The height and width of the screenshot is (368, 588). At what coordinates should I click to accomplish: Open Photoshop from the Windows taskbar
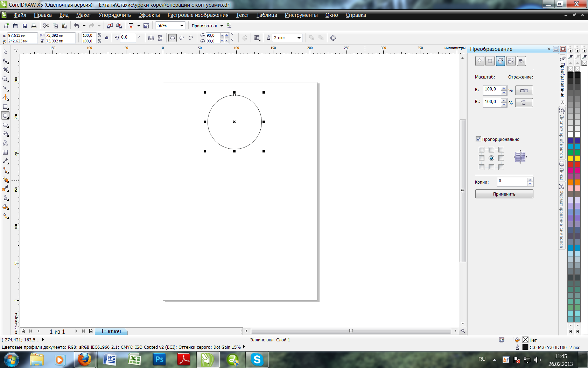click(x=160, y=360)
